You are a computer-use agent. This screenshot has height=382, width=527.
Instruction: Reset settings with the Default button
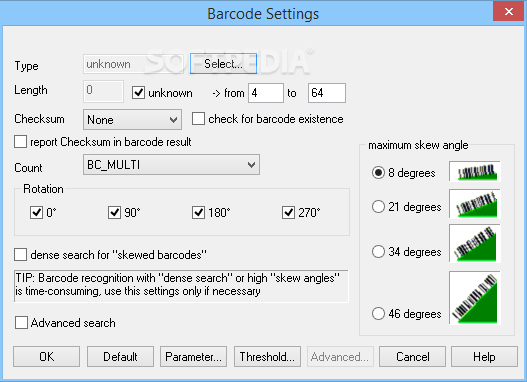click(x=120, y=356)
